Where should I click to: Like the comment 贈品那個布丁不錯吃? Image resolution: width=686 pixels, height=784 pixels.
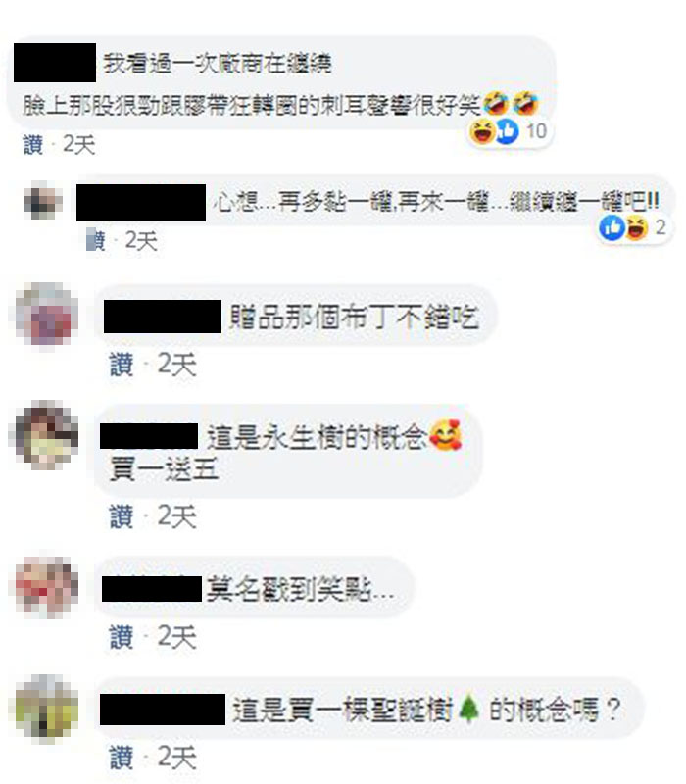click(x=122, y=364)
